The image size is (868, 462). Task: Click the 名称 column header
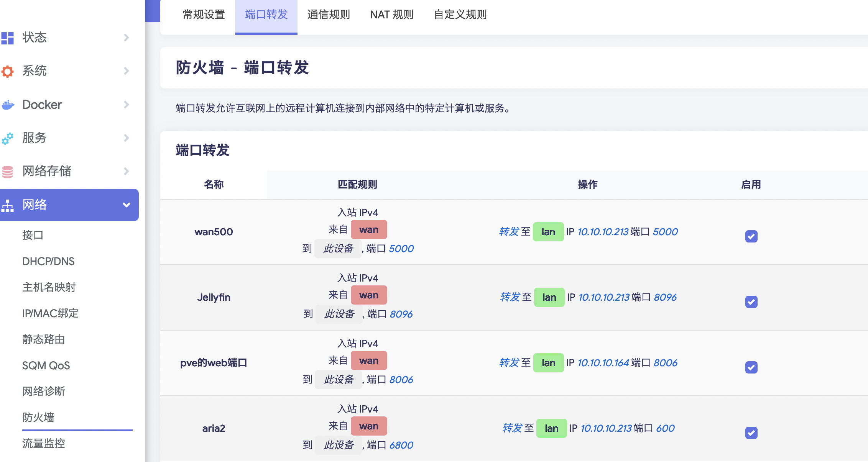(214, 185)
